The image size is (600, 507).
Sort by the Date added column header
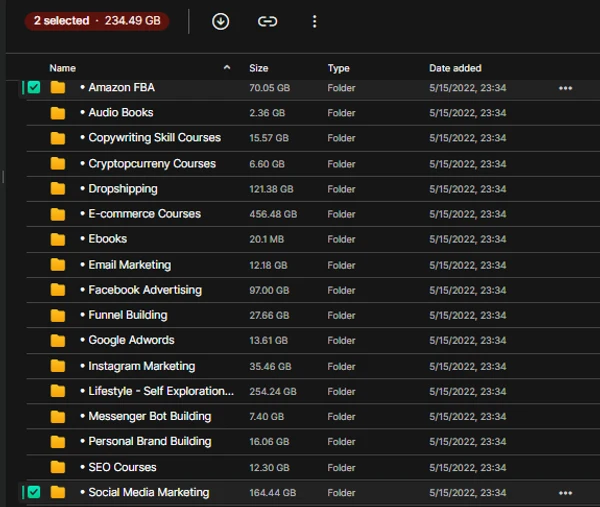pyautogui.click(x=455, y=68)
